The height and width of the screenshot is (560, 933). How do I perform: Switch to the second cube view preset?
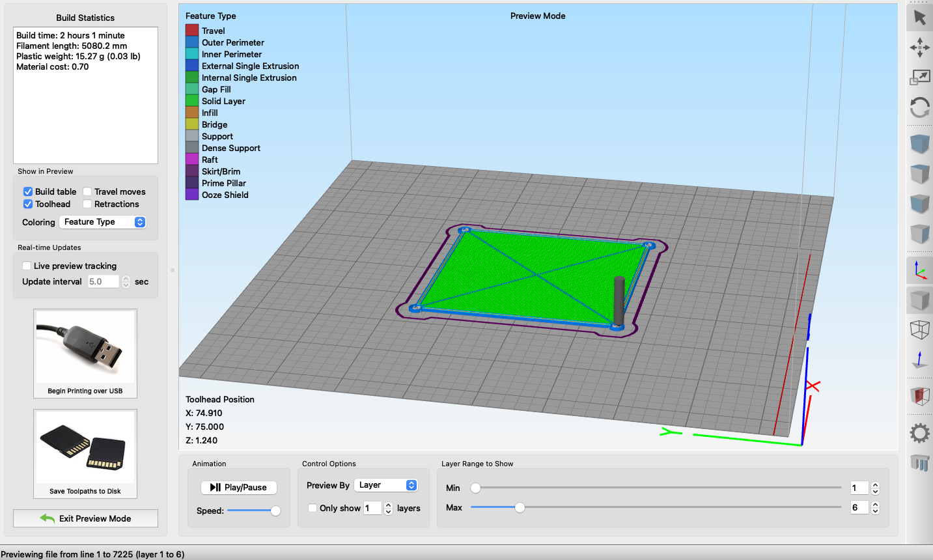919,174
